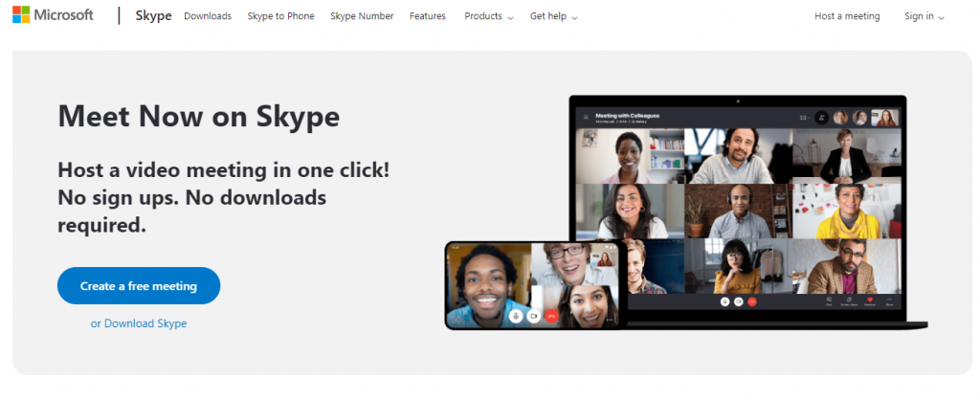This screenshot has width=980, height=401.
Task: Open the Skype home link
Action: click(x=153, y=15)
